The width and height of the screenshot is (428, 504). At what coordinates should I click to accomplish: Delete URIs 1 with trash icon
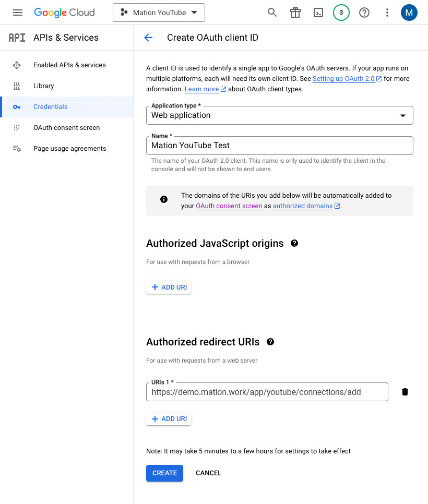[x=405, y=392]
